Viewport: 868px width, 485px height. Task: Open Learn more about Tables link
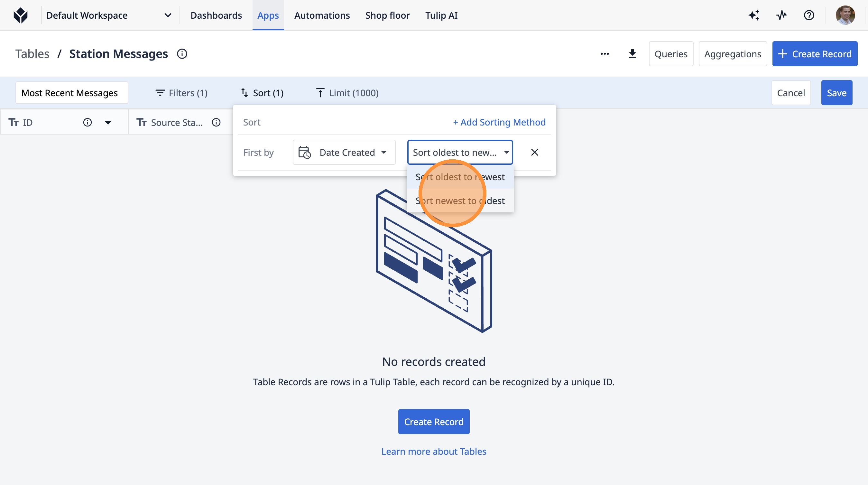[x=434, y=451]
